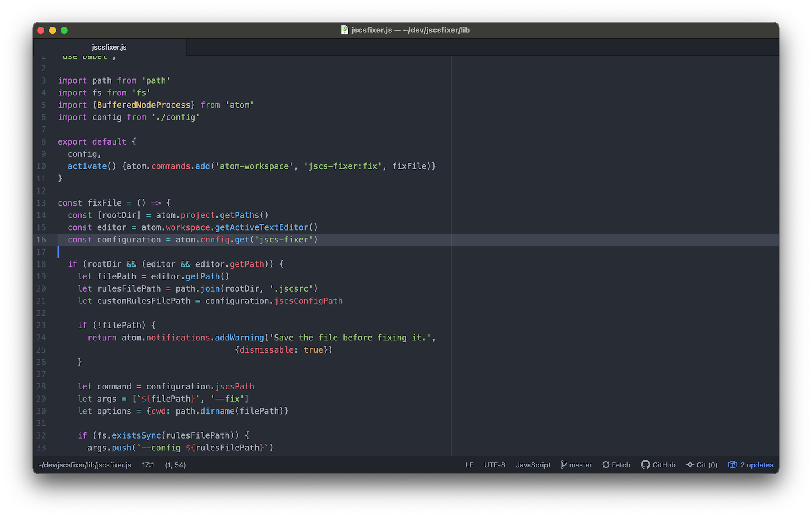Image resolution: width=812 pixels, height=517 pixels.
Task: Click 'addWarning' on line 24
Action: coord(239,338)
